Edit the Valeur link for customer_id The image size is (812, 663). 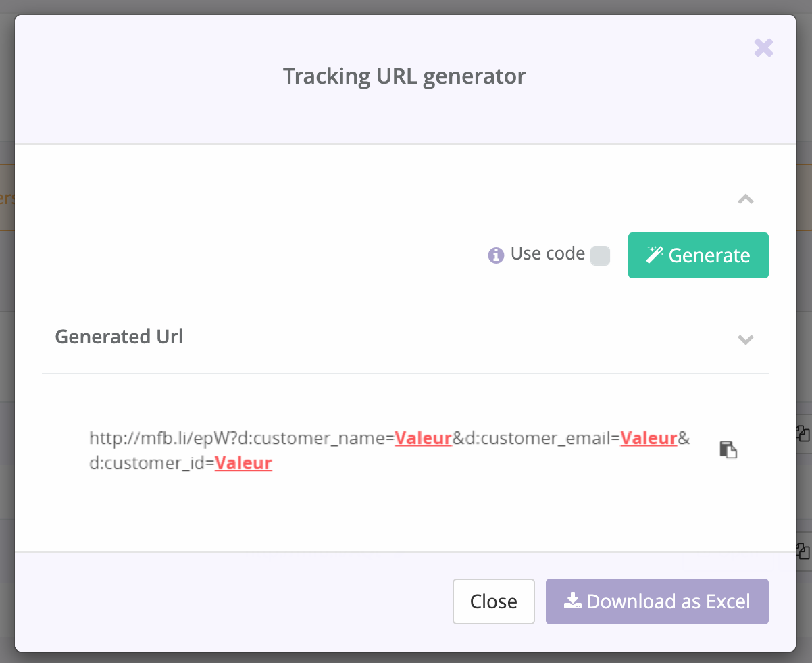coord(243,463)
